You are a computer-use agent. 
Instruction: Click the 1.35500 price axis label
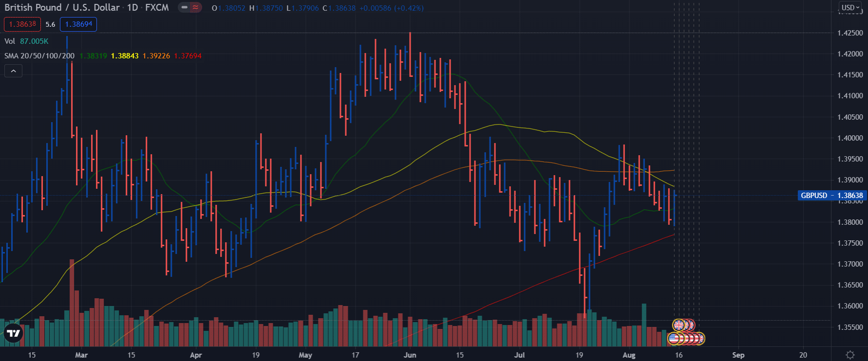point(850,327)
